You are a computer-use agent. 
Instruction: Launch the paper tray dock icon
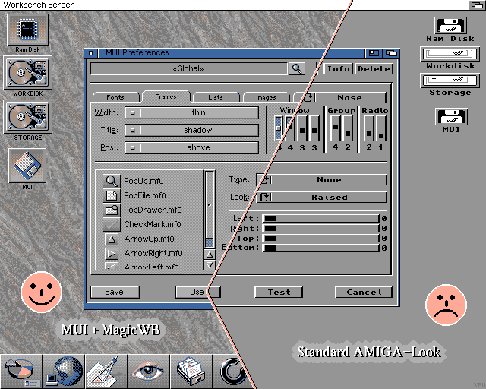tap(191, 371)
